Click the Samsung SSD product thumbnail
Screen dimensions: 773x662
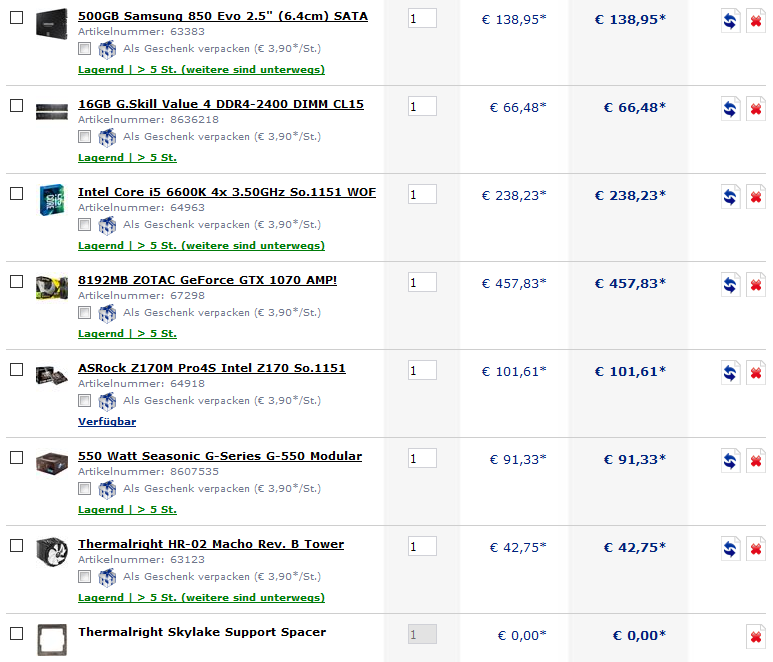coord(52,24)
